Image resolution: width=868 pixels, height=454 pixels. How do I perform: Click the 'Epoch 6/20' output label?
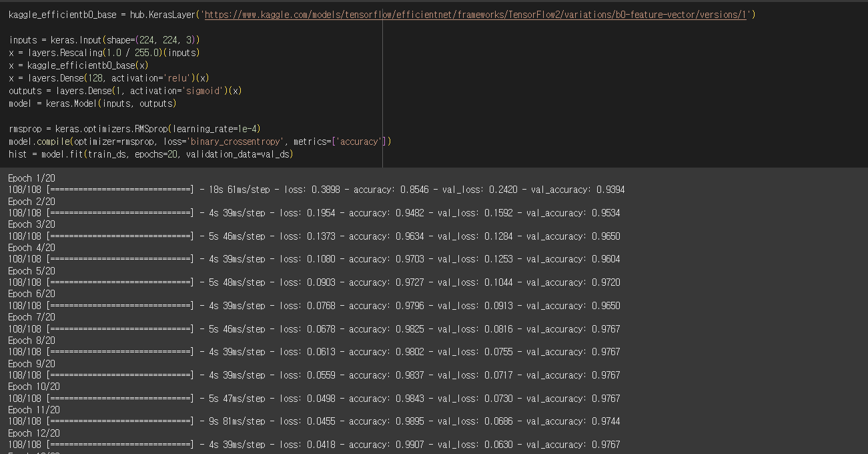click(31, 294)
